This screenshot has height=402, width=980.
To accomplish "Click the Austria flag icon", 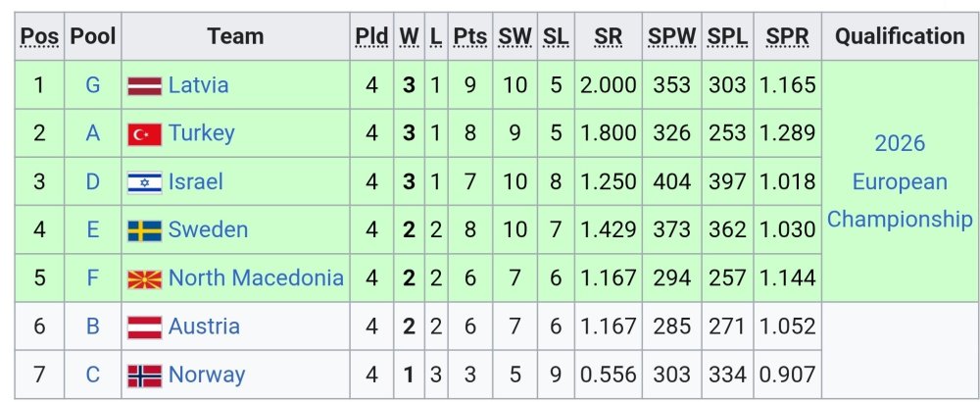I will pyautogui.click(x=144, y=327).
